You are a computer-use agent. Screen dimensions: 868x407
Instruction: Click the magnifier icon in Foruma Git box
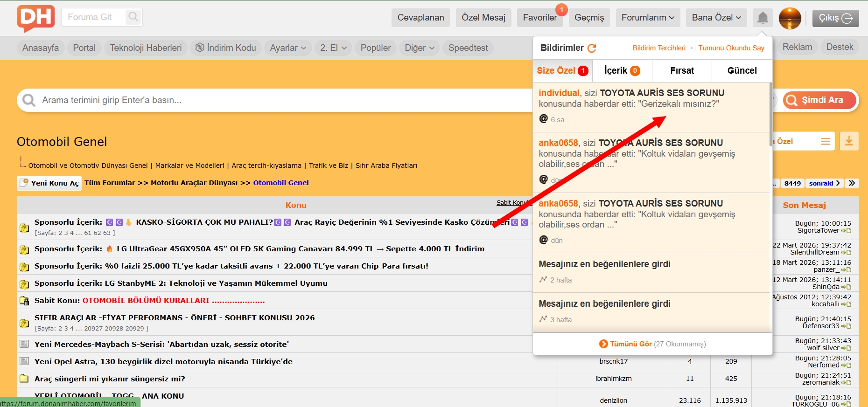point(133,17)
